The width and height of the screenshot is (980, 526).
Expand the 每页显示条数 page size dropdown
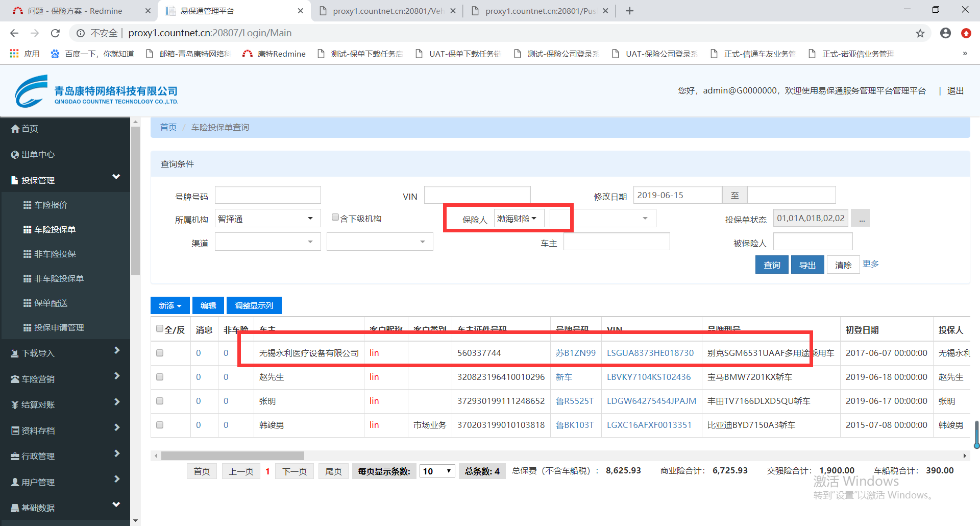click(x=437, y=471)
